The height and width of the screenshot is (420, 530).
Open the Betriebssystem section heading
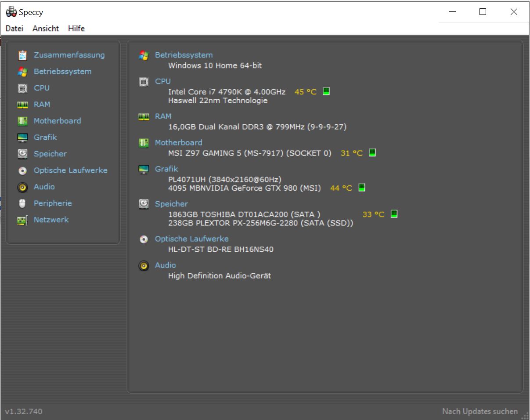tap(184, 55)
